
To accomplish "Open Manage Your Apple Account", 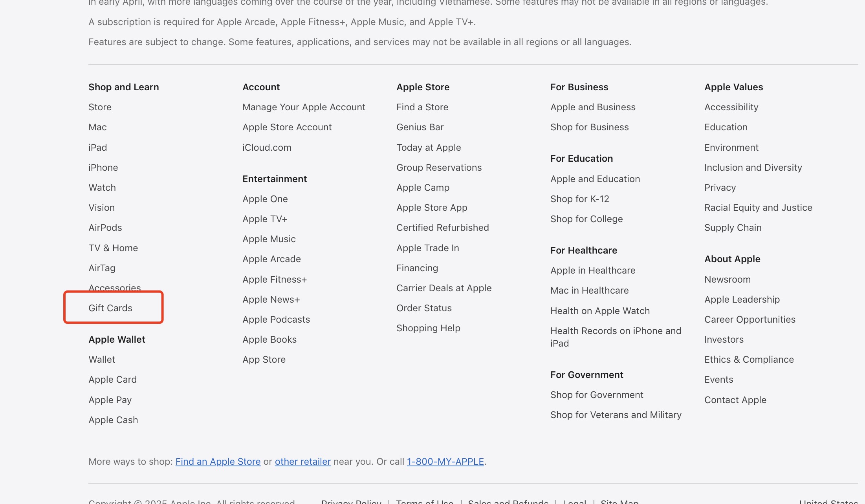I will click(x=304, y=107).
